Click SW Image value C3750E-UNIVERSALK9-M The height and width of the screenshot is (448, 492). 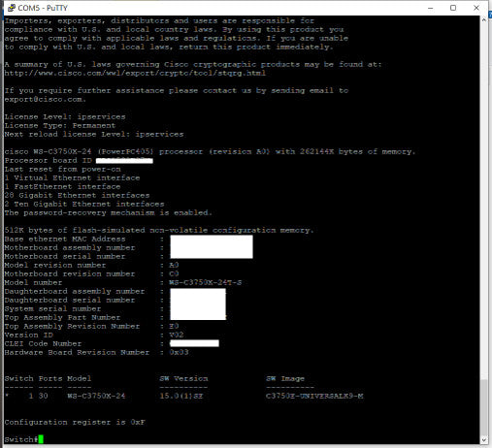(x=314, y=396)
